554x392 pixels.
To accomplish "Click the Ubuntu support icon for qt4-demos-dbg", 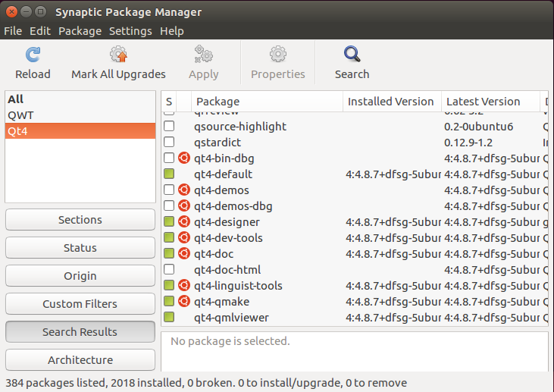I will pyautogui.click(x=184, y=205).
